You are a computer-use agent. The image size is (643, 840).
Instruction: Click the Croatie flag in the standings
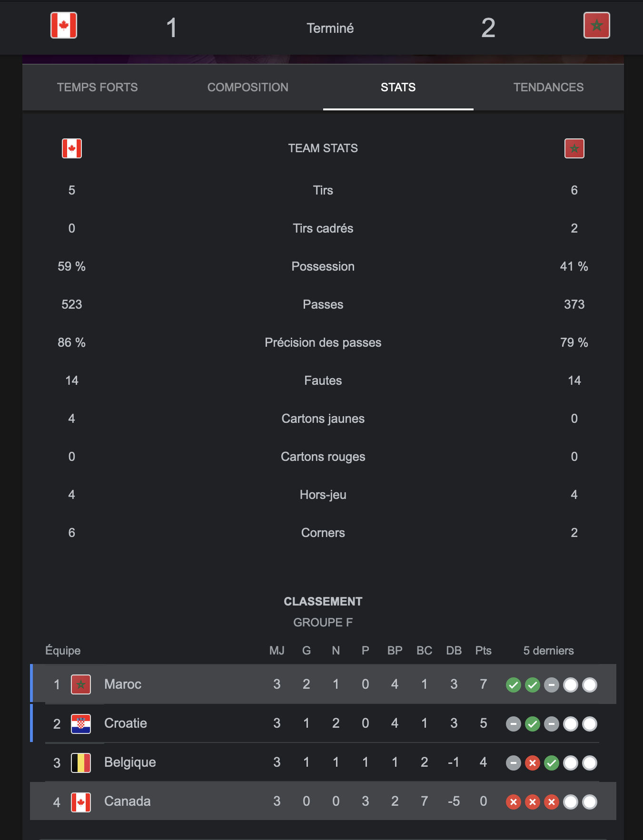(81, 723)
